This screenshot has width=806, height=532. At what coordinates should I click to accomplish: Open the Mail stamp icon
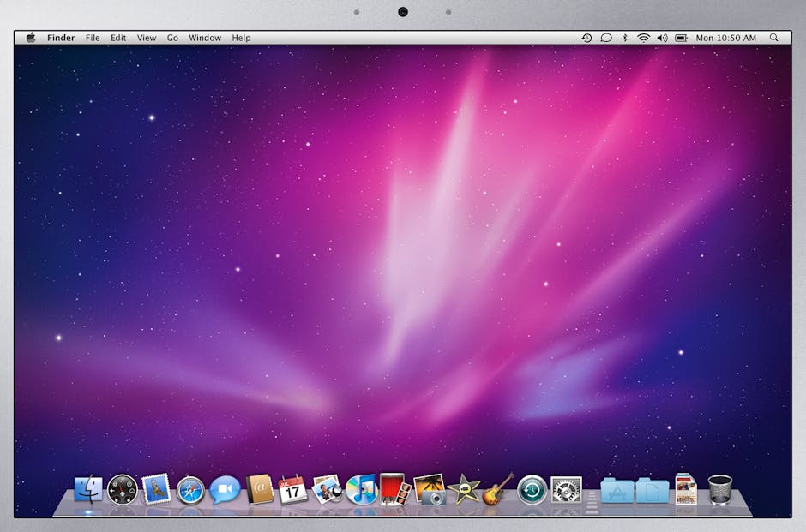click(x=156, y=489)
